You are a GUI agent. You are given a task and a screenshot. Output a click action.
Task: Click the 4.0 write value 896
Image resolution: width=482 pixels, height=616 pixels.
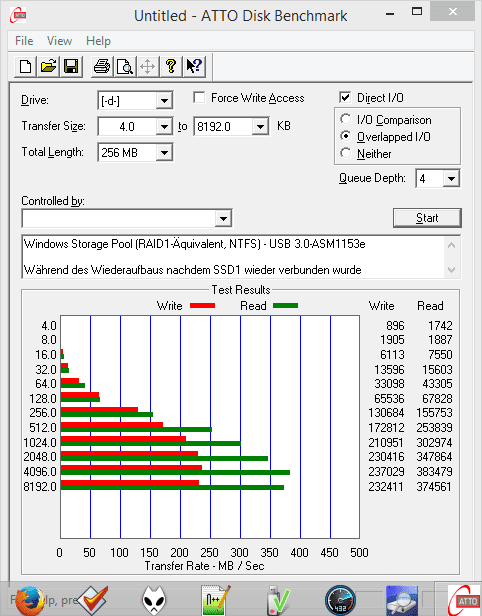coord(395,326)
